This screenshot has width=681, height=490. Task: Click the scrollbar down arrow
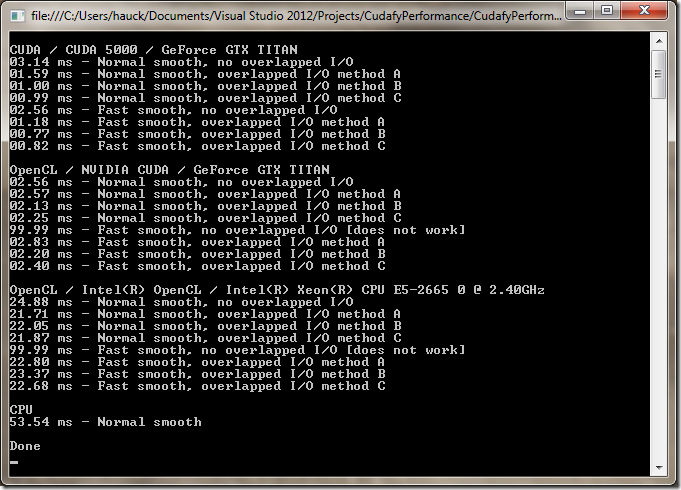[659, 468]
